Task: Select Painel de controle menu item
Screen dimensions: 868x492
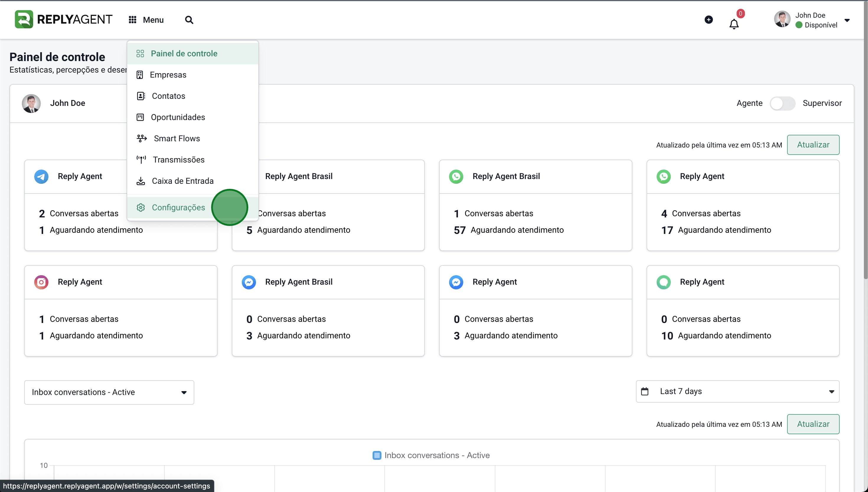Action: click(x=193, y=53)
